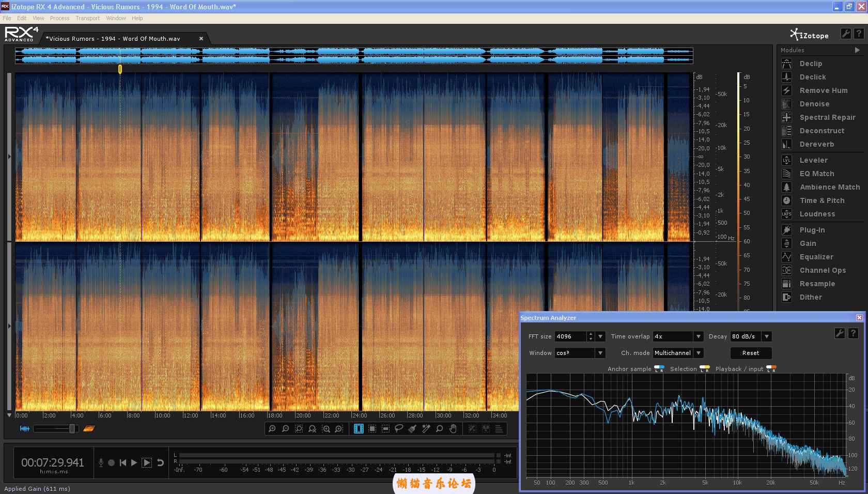Open the Window type dropdown
Viewport: 868px width, 494px height.
pos(600,353)
